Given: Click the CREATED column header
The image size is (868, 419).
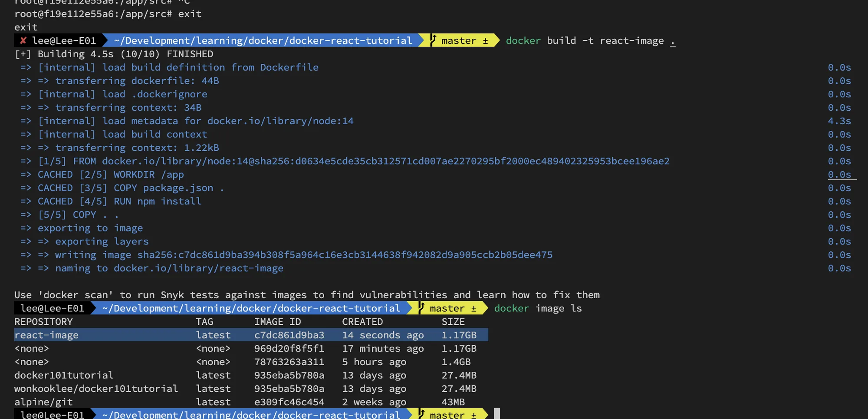Looking at the screenshot, I should click(x=362, y=322).
